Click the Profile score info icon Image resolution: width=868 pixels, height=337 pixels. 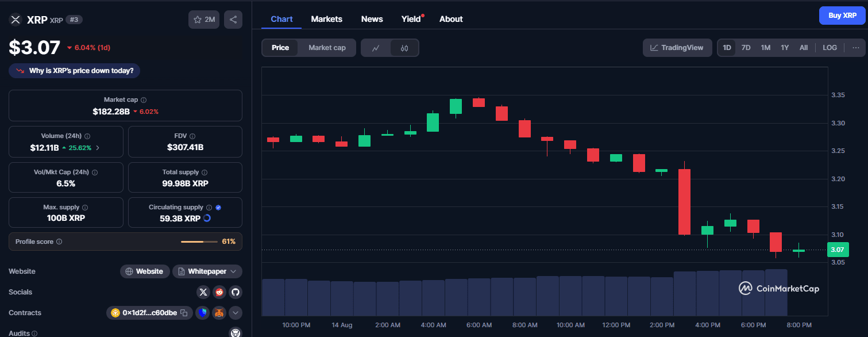(59, 242)
